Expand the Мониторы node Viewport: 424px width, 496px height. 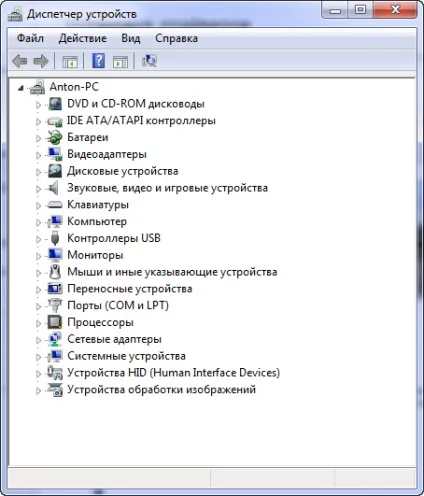pyautogui.click(x=38, y=256)
